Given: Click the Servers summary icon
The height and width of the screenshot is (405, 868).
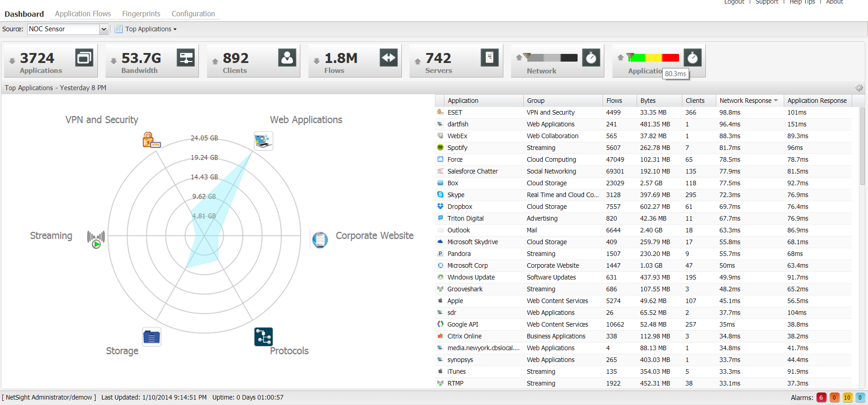Looking at the screenshot, I should tap(490, 58).
